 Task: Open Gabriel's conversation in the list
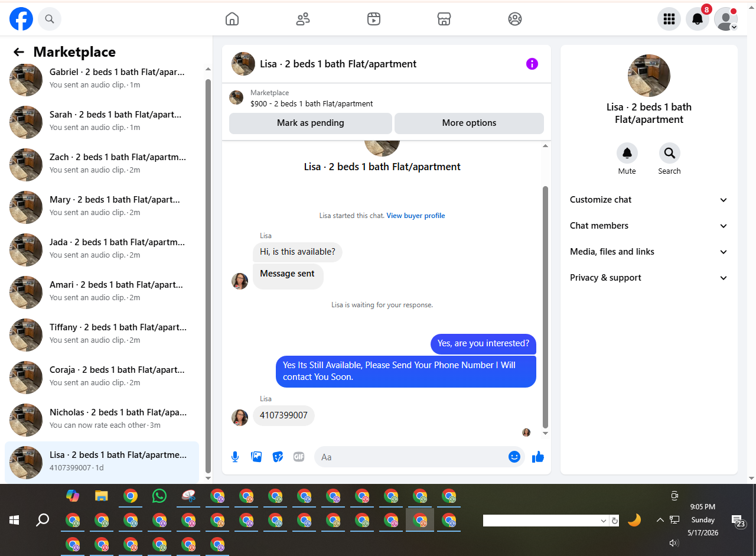(103, 80)
